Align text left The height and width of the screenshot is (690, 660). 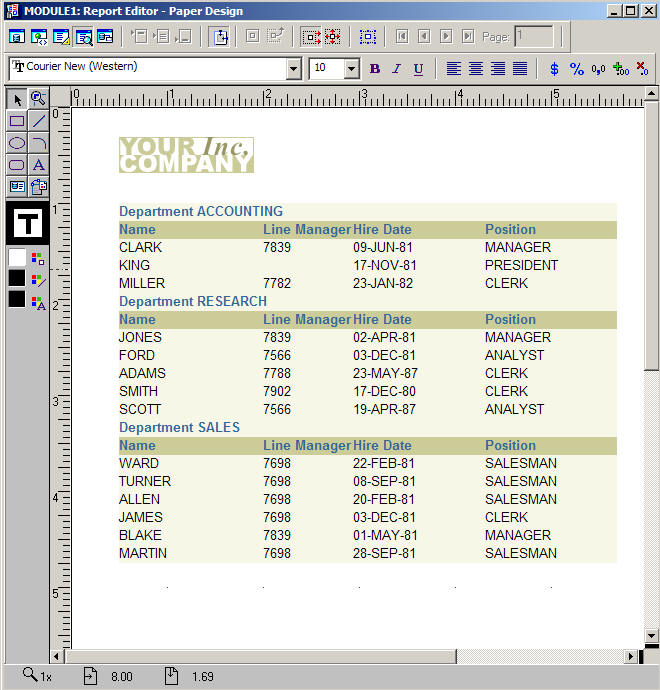point(454,69)
